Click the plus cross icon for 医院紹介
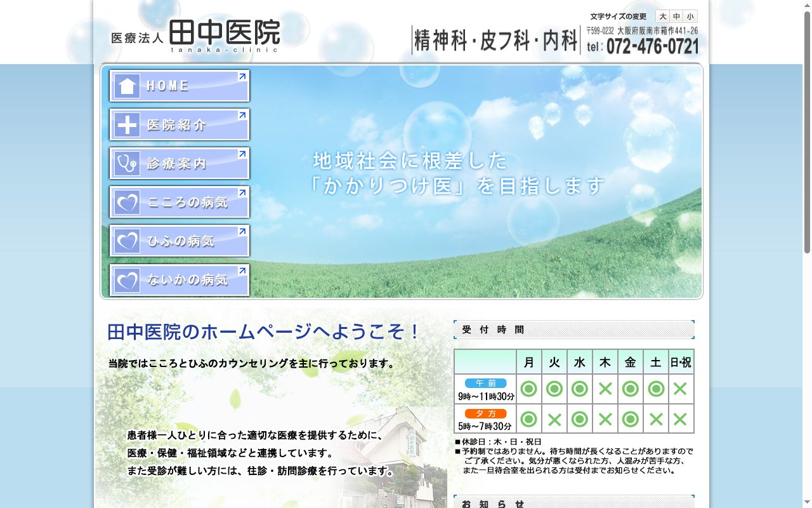 point(128,125)
